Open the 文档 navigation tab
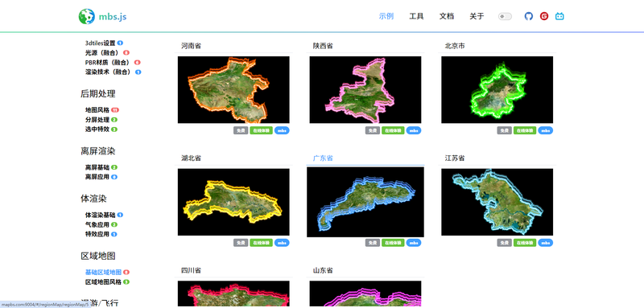644x308 pixels. [x=447, y=16]
